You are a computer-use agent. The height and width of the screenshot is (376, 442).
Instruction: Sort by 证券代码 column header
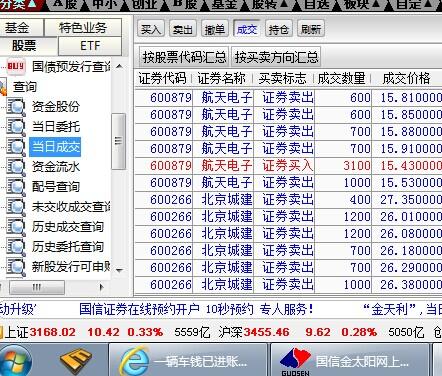[x=163, y=79]
